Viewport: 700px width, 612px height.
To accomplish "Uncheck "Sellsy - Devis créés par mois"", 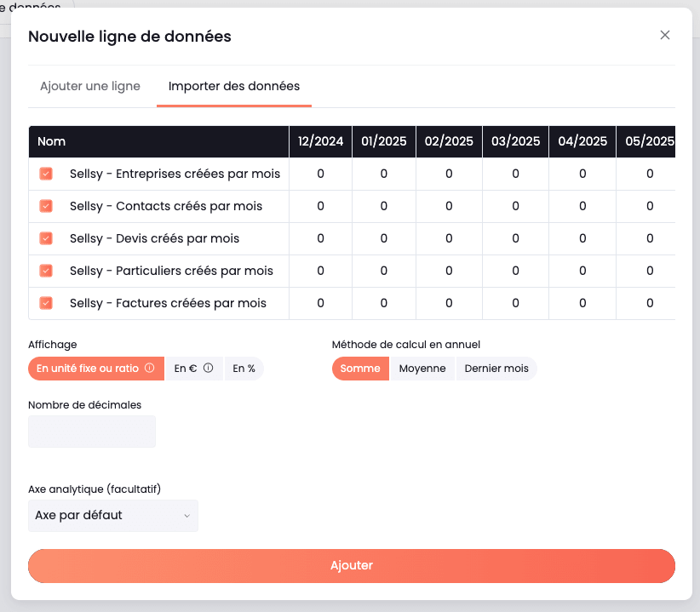I will (x=46, y=238).
